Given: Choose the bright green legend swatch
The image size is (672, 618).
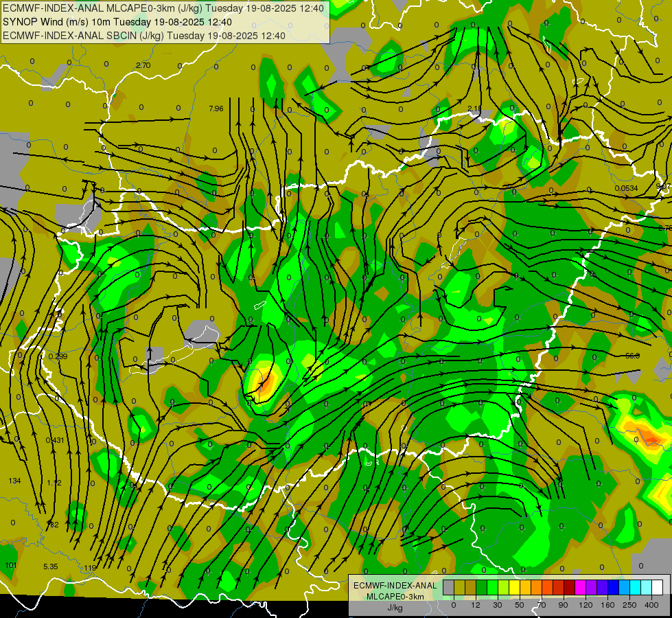Looking at the screenshot, I should (492, 587).
